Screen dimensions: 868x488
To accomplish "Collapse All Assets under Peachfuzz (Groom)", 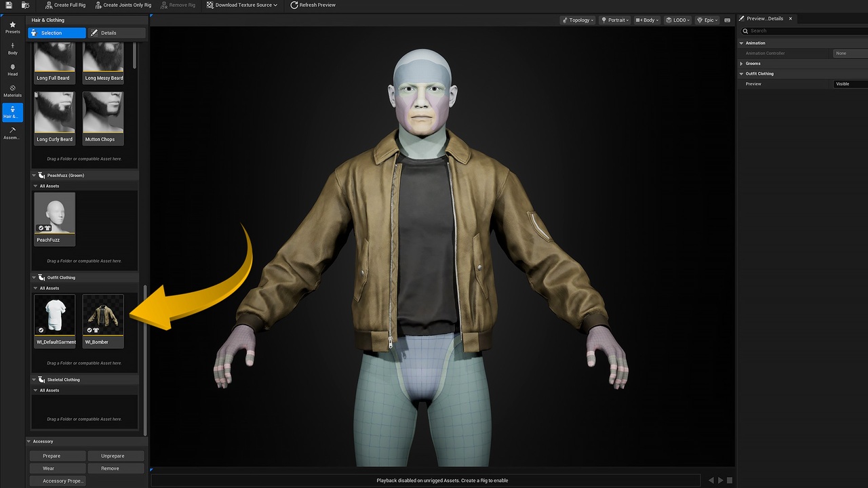I will tap(35, 186).
